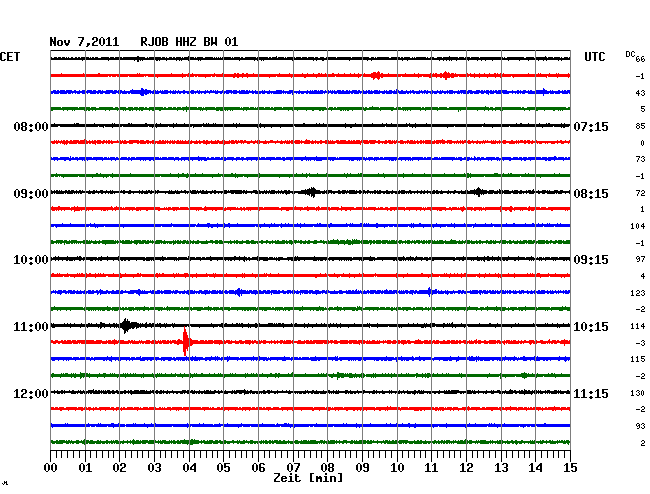Click the 07 minute tick label
The height and width of the screenshot is (494, 650).
click(x=293, y=468)
